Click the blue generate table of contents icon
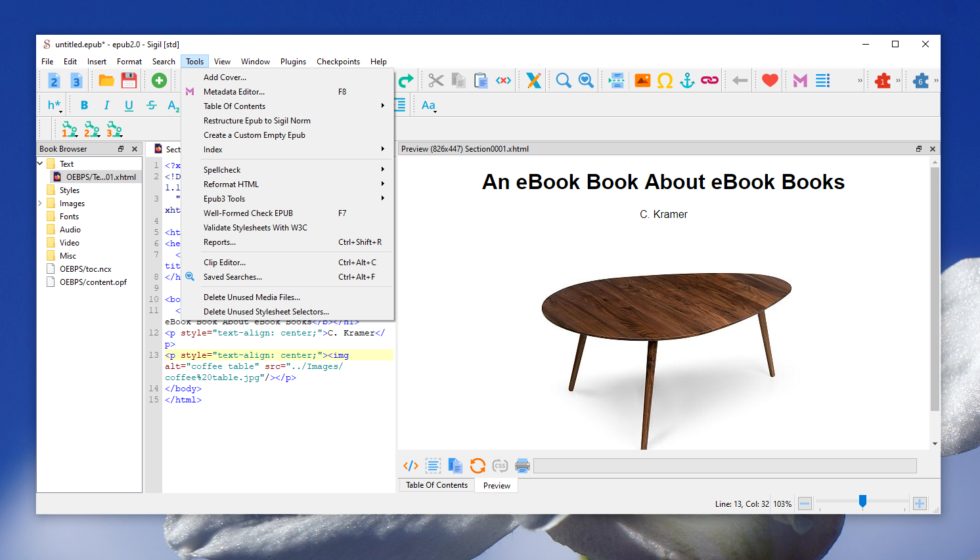The width and height of the screenshot is (980, 560). pyautogui.click(x=822, y=81)
